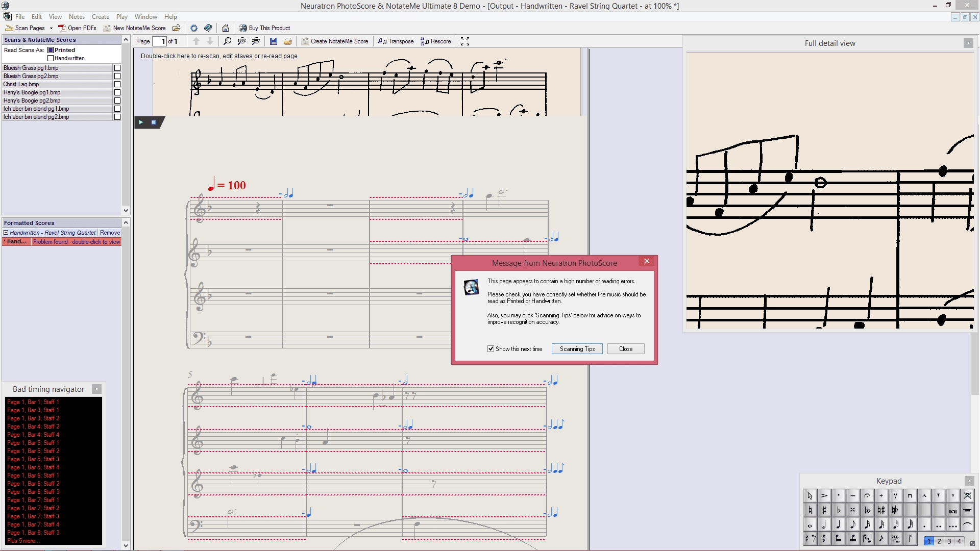Select Page 1, Bar 3, Staff 2 entry
This screenshot has height=551, width=980.
click(x=33, y=418)
